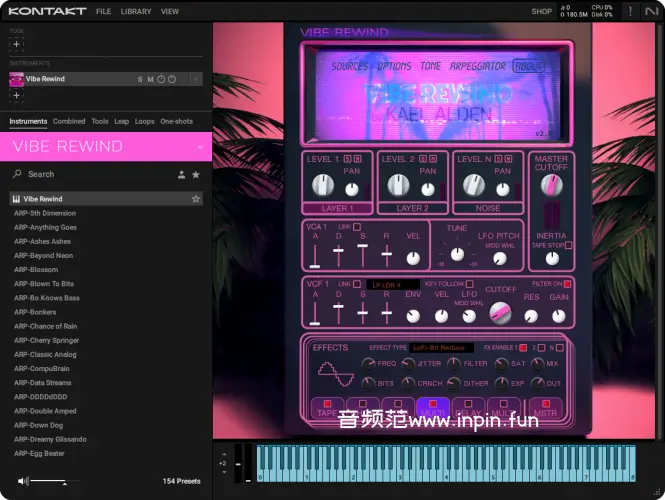Expand the Vibe Rewind library chevron

click(x=200, y=147)
